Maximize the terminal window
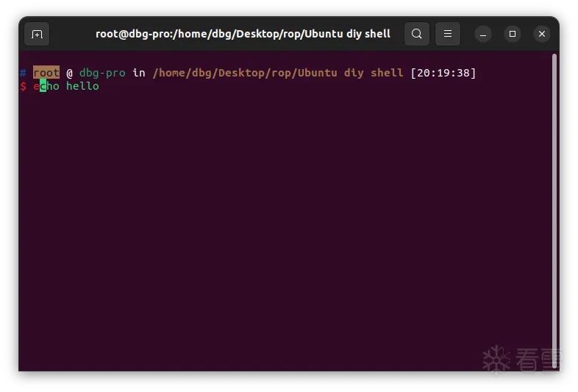Image resolution: width=578 pixels, height=392 pixels. [x=513, y=34]
